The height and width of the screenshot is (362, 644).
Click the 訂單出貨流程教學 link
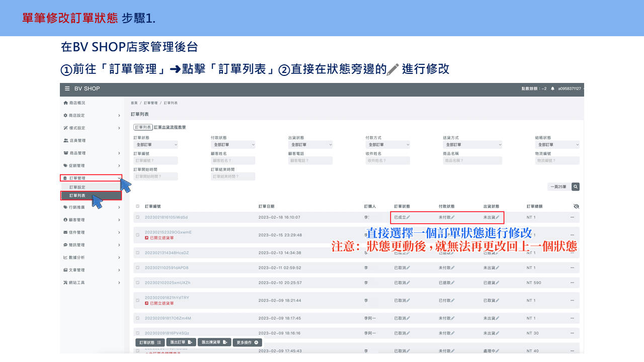(x=170, y=128)
